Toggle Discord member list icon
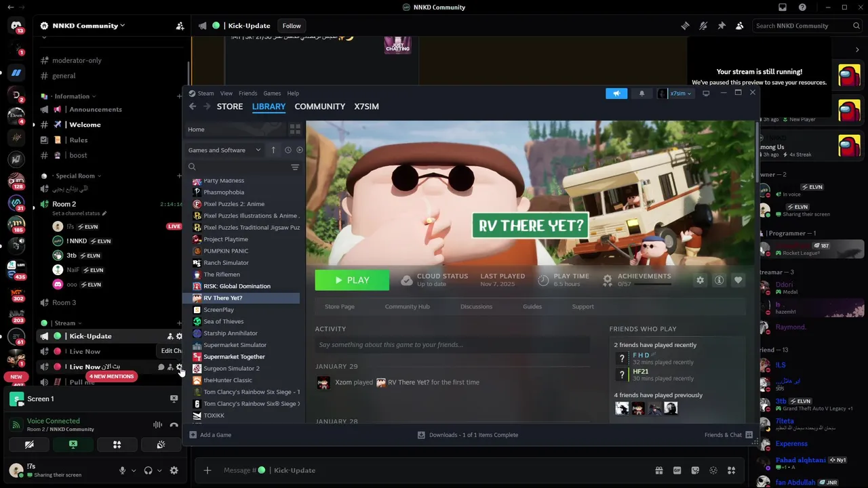868x488 pixels. point(739,26)
